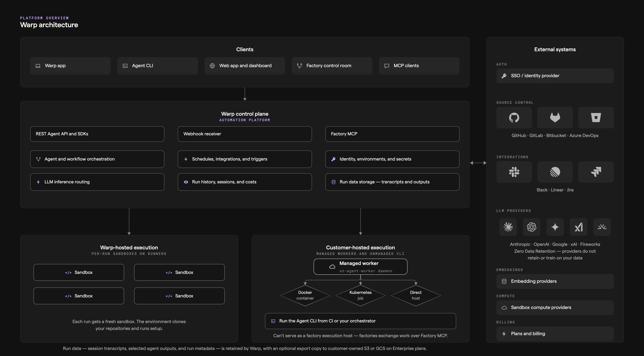Click the oz-agent-worker daemon label
This screenshot has width=644, height=356.
[x=366, y=271]
